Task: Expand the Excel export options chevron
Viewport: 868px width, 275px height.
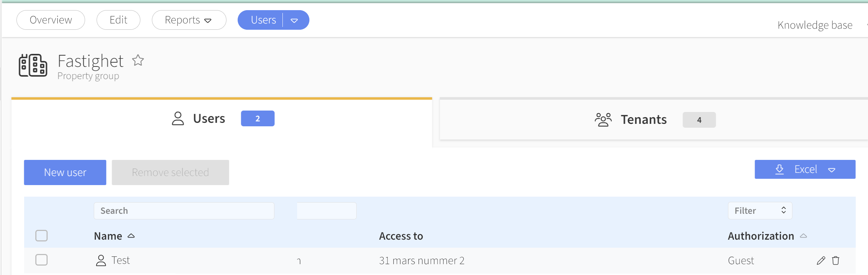Action: click(832, 170)
